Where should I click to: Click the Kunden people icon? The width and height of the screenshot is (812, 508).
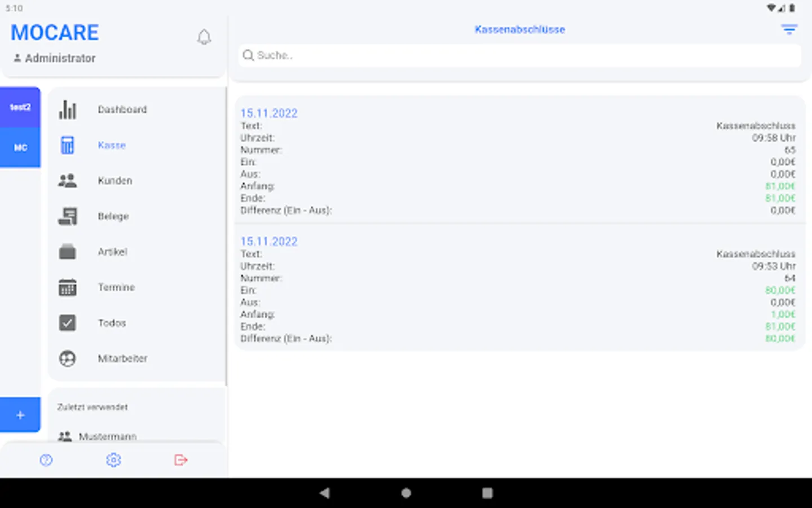68,181
